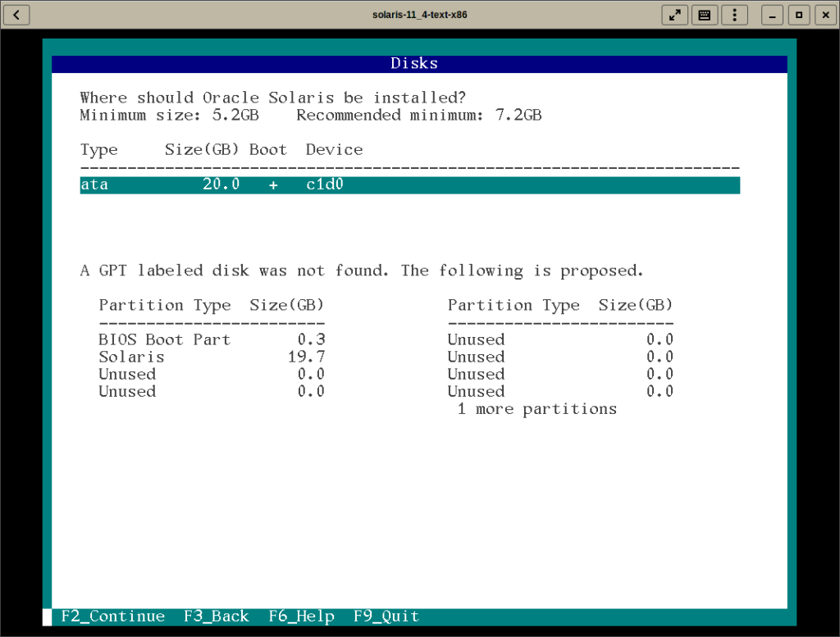Click F6_Help at the bottom
840x637 pixels.
(301, 617)
